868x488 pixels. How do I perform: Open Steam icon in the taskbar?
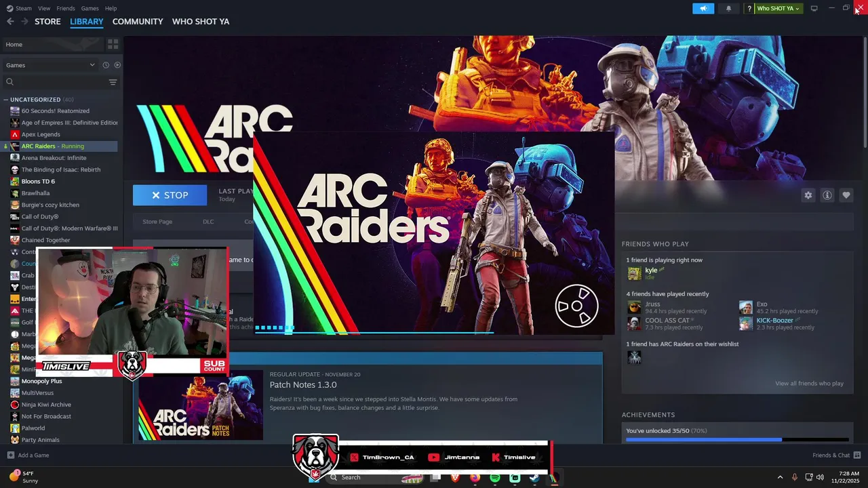coord(534,478)
